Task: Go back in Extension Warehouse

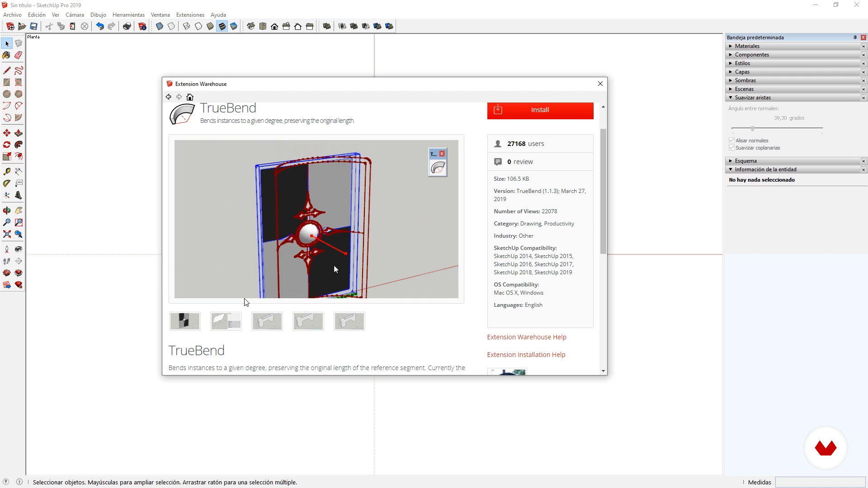Action: 169,97
